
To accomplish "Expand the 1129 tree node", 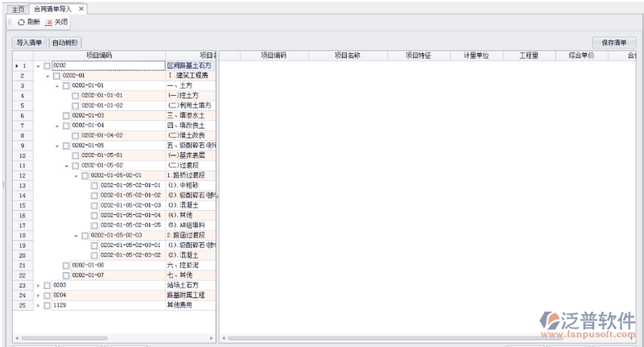I will [x=38, y=305].
